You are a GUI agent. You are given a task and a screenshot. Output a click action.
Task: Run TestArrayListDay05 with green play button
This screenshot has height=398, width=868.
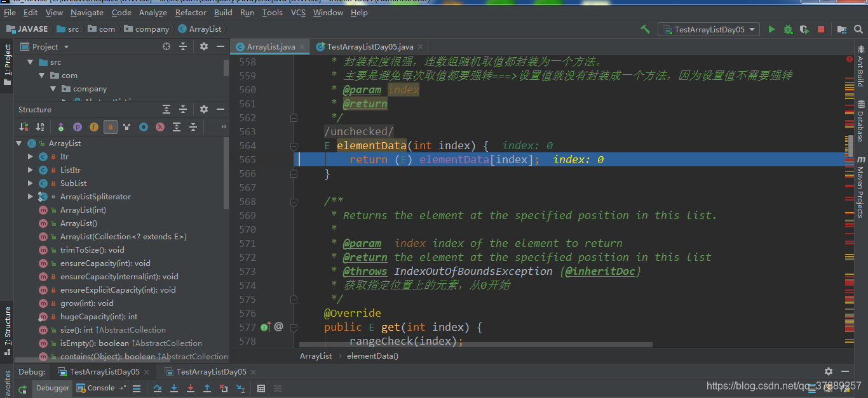click(771, 29)
